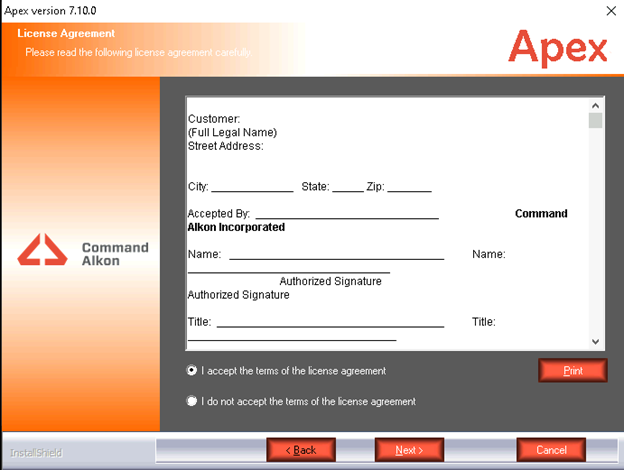Image resolution: width=624 pixels, height=470 pixels.
Task: Click the left 'Name:' label
Action: [x=205, y=254]
